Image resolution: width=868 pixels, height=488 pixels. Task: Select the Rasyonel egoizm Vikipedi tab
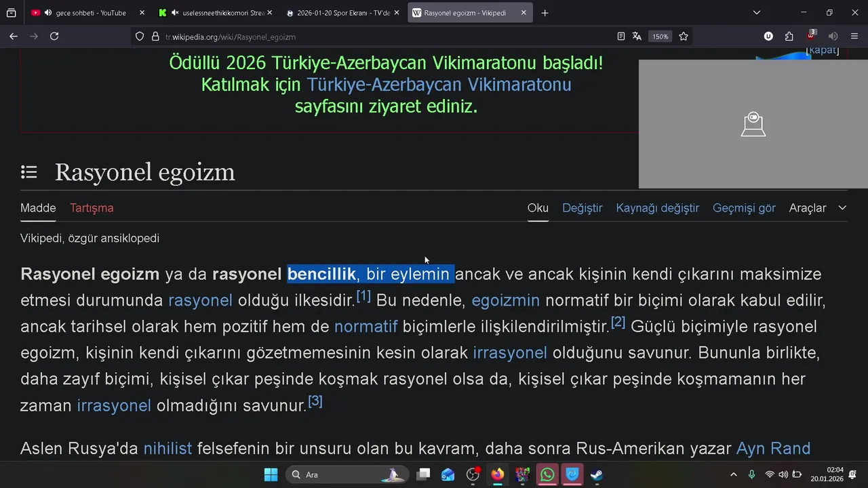(x=470, y=13)
